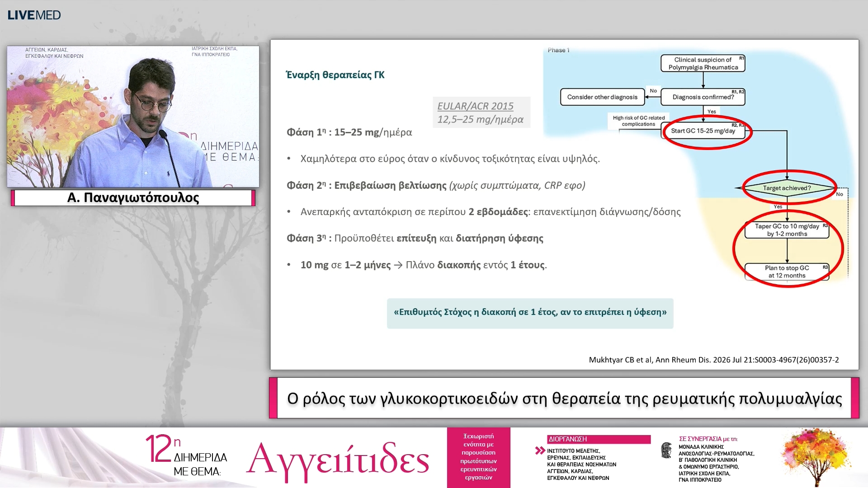
Task: Click the talk title Ο ρόλος των γλυκοκορτικοειδών
Action: [564, 399]
